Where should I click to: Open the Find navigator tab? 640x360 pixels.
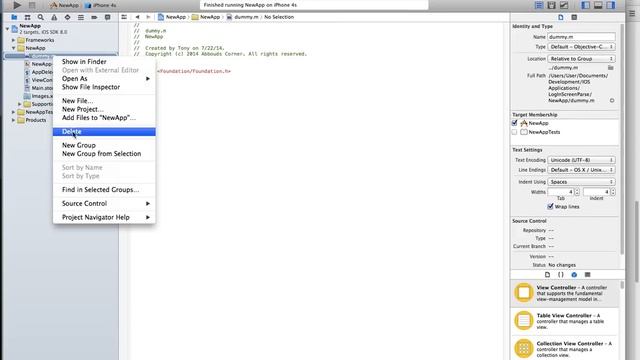(41, 17)
